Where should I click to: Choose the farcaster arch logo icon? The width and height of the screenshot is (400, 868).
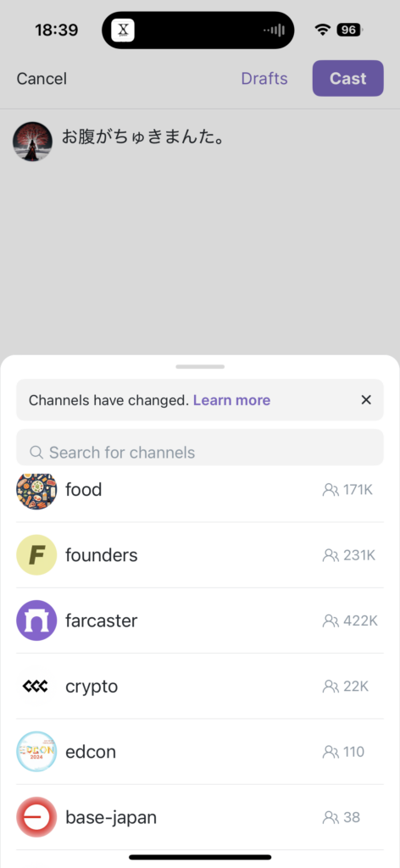point(36,620)
